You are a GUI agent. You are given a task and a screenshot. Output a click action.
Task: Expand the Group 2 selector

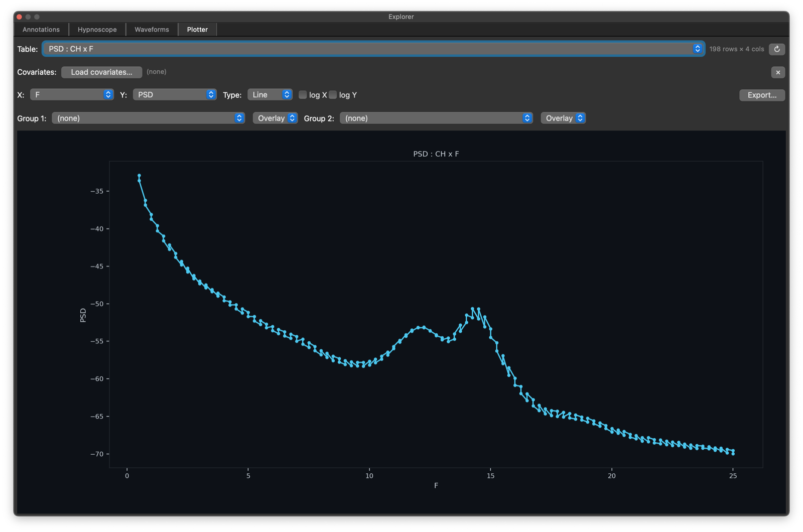coord(436,118)
